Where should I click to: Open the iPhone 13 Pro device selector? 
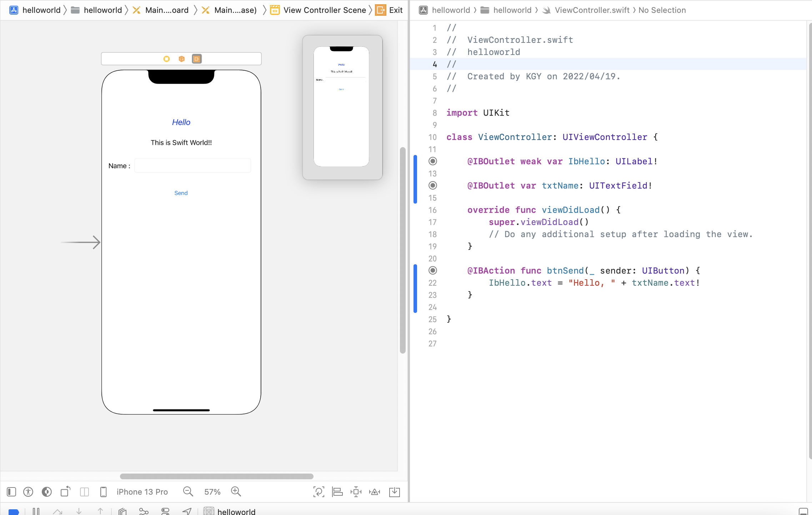click(x=142, y=492)
